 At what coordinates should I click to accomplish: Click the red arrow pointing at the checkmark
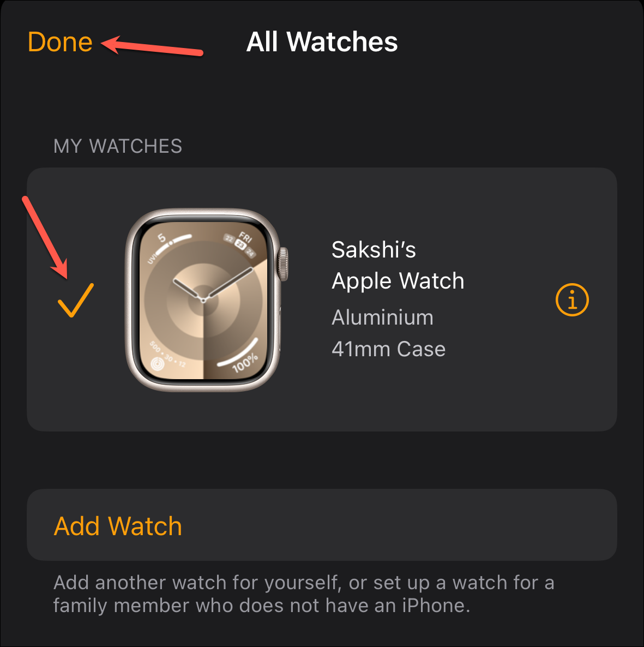(45, 237)
